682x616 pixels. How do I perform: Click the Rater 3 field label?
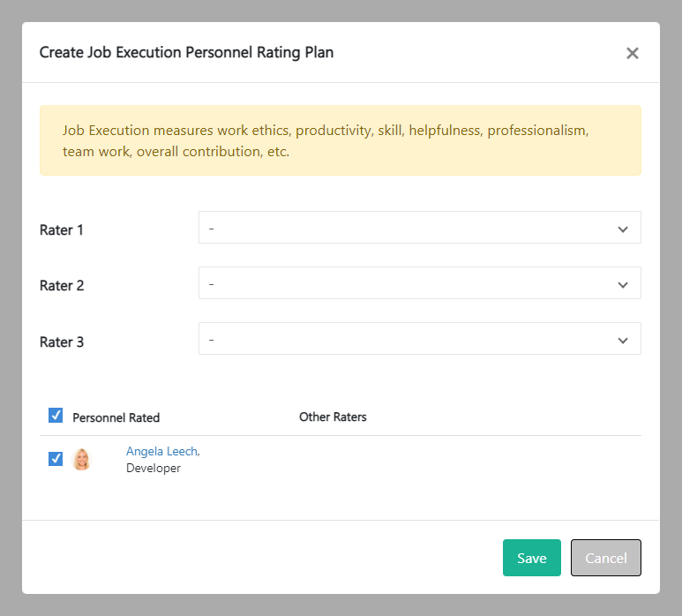[x=62, y=342]
